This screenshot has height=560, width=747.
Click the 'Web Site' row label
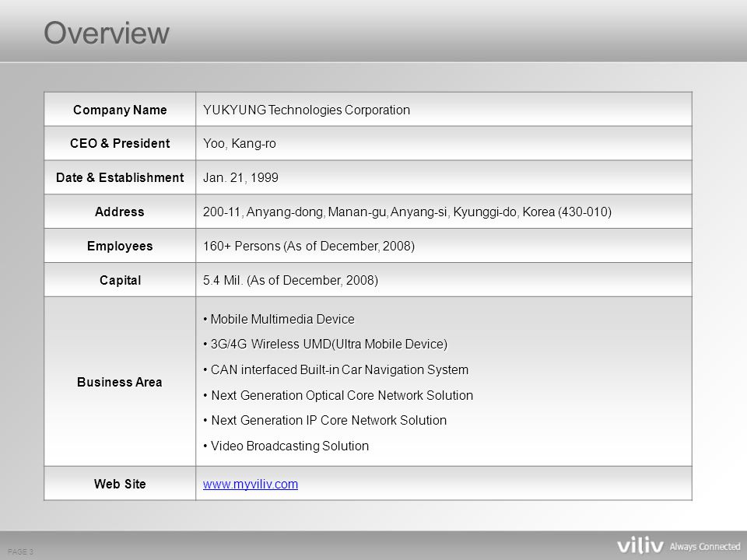(x=120, y=484)
